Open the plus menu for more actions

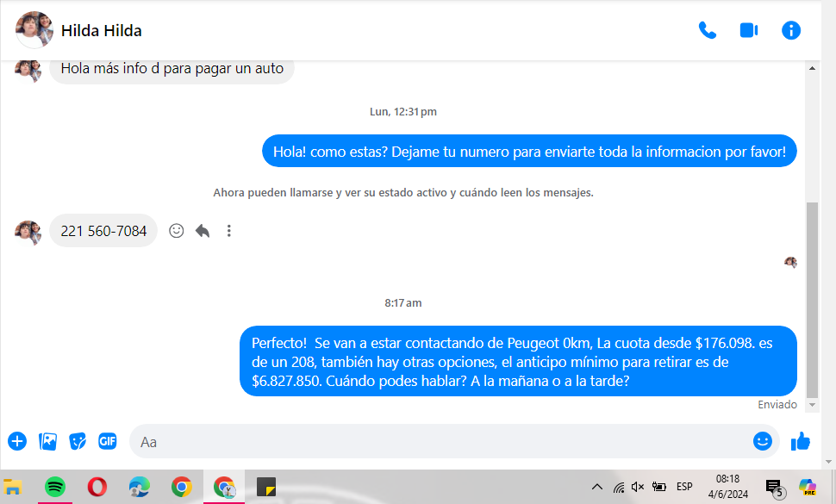pos(17,441)
